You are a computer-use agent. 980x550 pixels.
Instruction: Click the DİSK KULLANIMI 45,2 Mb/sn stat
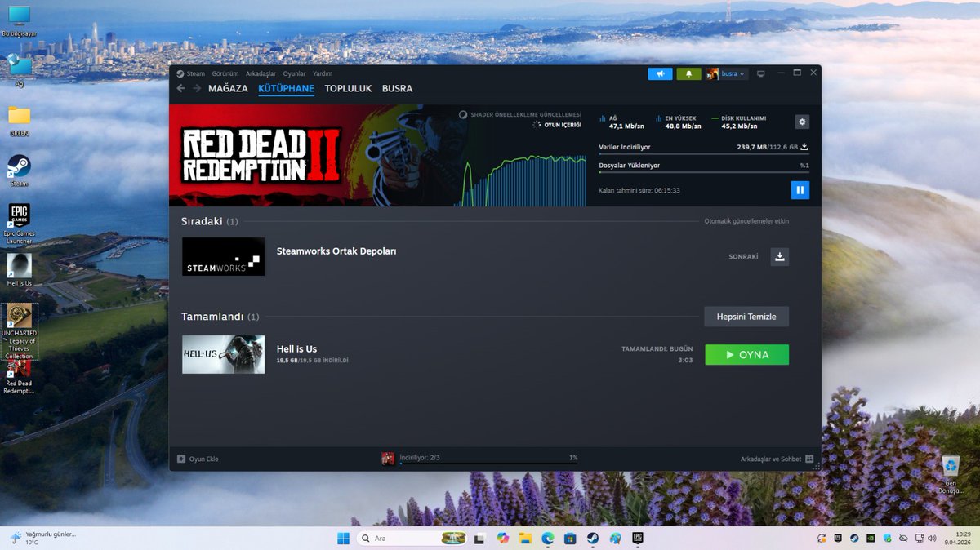tap(738, 122)
